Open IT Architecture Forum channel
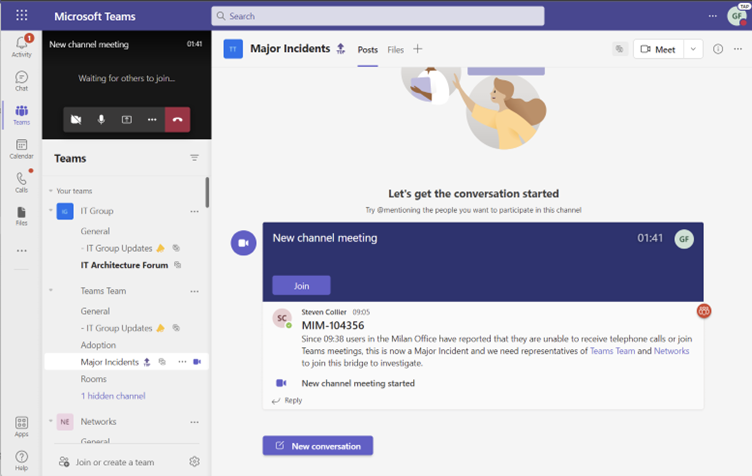752x476 pixels. (x=124, y=265)
